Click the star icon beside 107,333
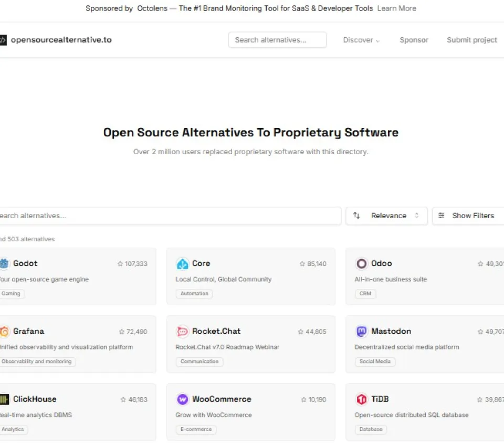504x448 pixels. coord(120,264)
